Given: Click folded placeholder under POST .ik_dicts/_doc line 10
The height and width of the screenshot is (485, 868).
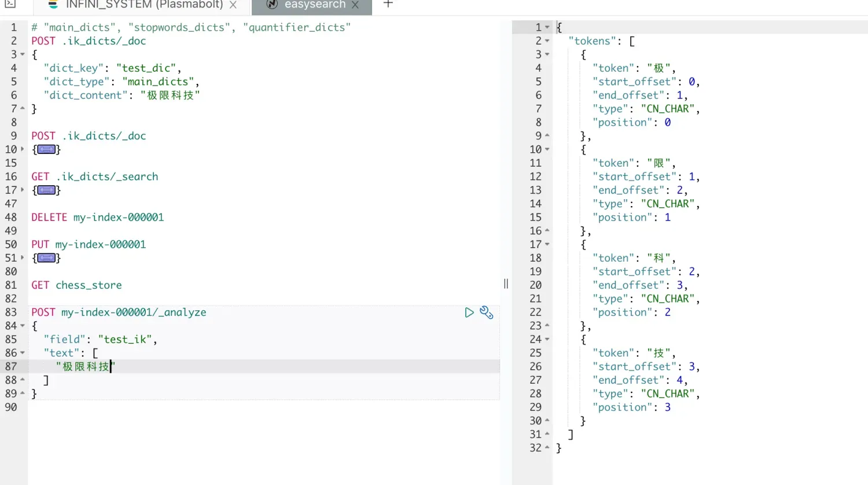Looking at the screenshot, I should click(46, 149).
